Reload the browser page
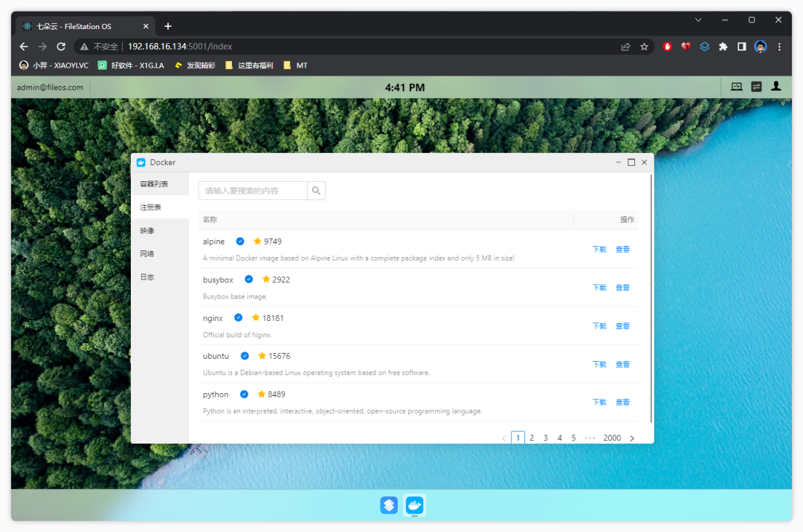 tap(61, 47)
